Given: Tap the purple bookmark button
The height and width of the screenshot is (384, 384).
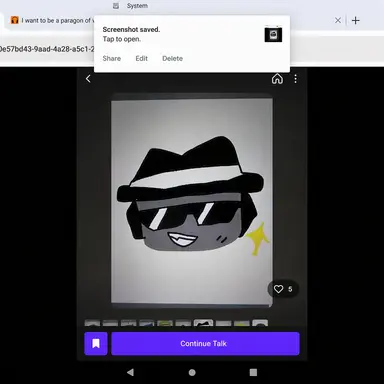Looking at the screenshot, I should click(x=96, y=343).
